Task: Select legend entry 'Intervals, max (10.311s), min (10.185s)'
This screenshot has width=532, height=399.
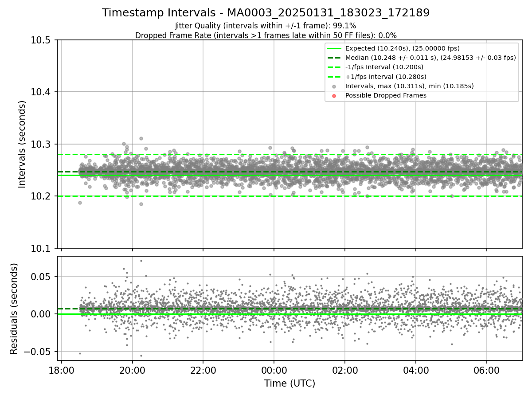Action: [410, 86]
